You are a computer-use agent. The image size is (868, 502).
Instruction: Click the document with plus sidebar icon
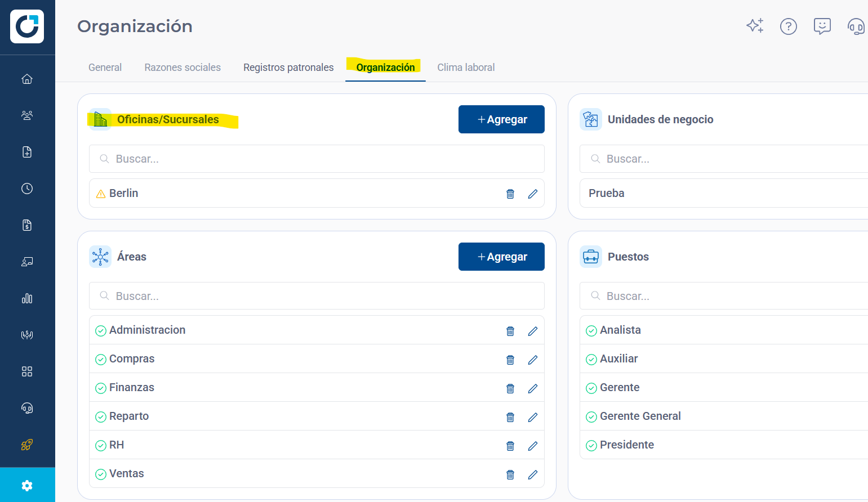pos(27,152)
